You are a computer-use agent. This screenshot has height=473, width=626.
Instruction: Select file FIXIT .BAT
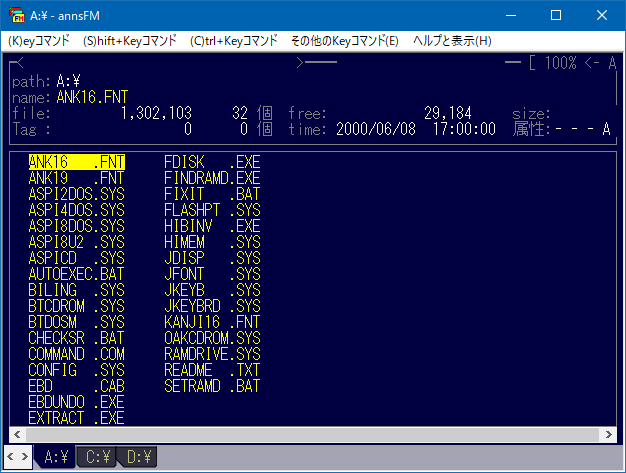(212, 194)
